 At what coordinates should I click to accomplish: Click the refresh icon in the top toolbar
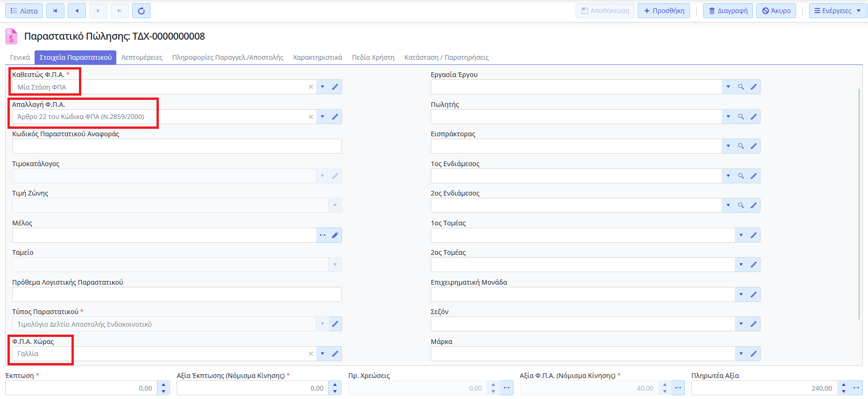[x=141, y=11]
